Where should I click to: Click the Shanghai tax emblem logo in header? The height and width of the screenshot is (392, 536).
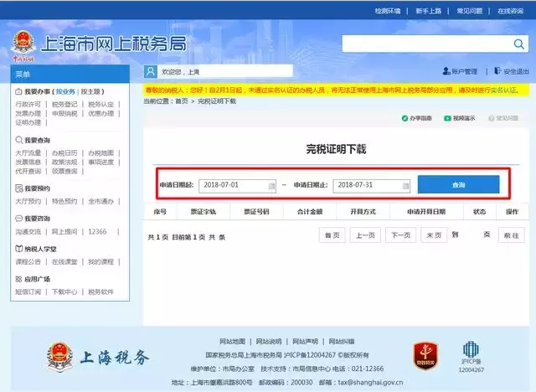pos(23,46)
